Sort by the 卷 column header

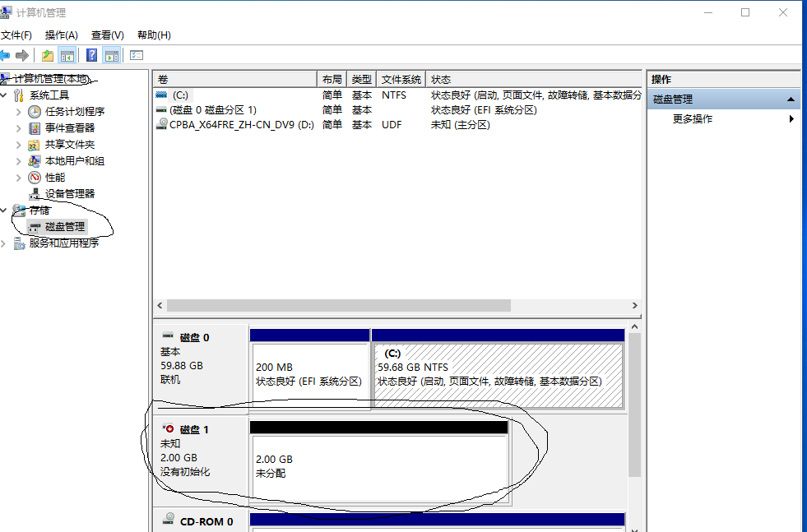235,79
